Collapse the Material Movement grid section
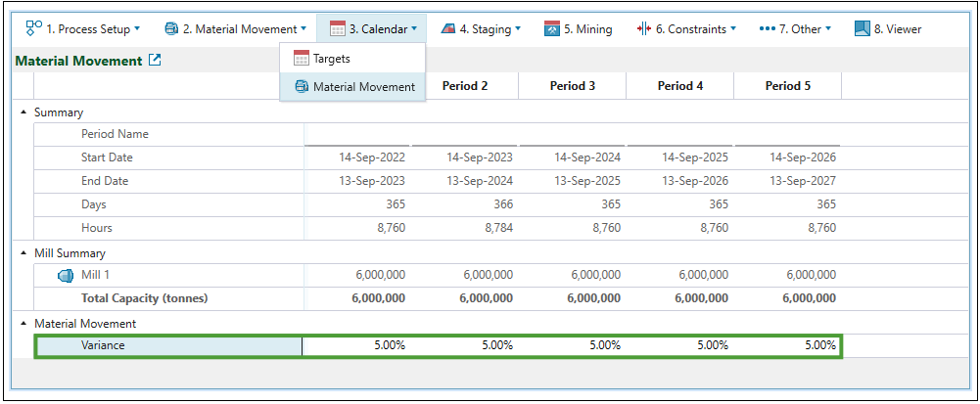The image size is (980, 404). [x=23, y=323]
